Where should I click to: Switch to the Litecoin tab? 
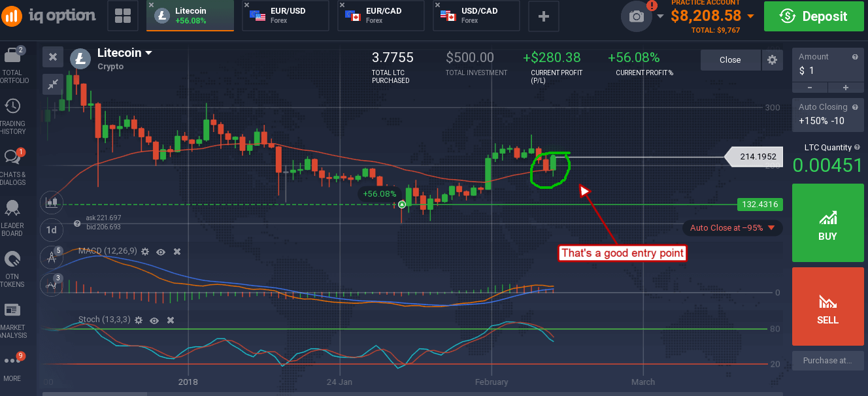pos(190,16)
